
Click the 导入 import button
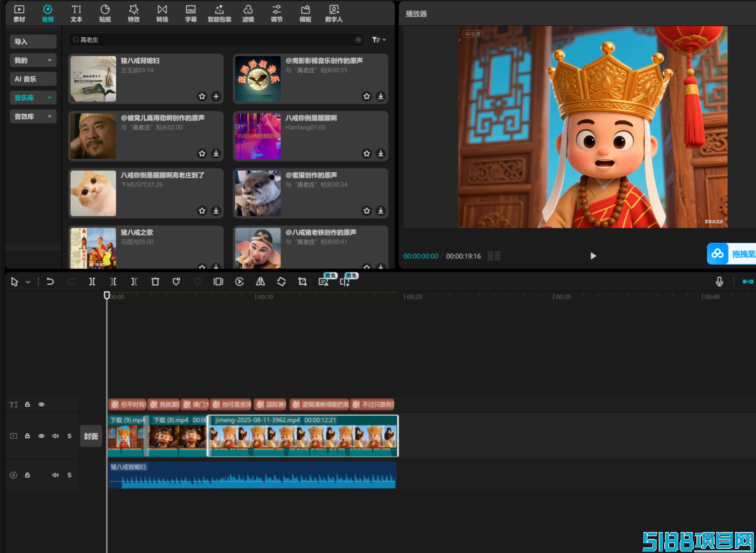click(34, 41)
